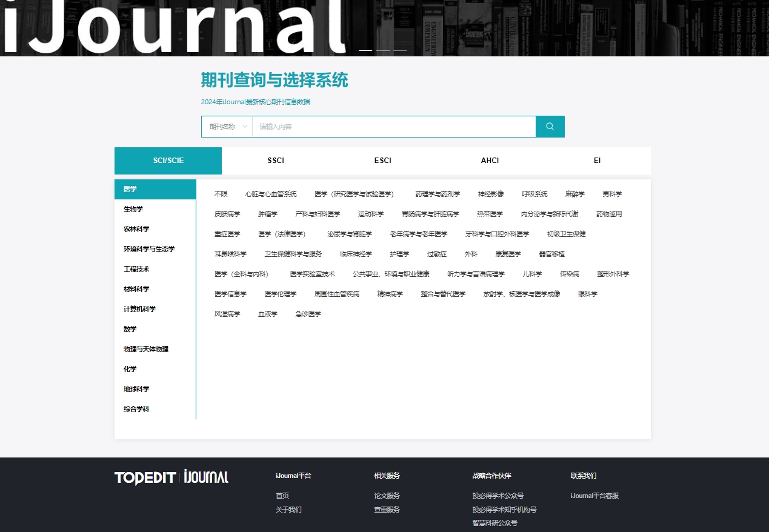The width and height of the screenshot is (769, 532).
Task: Select 工程技术 category
Action: tap(155, 269)
